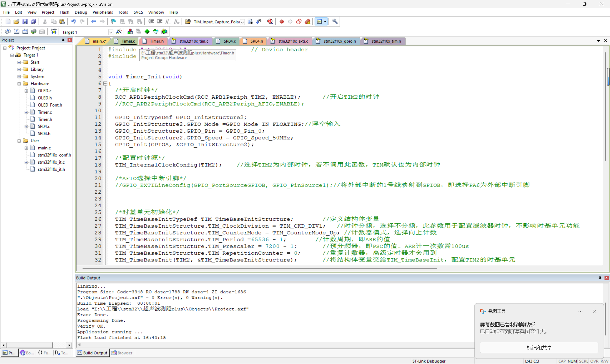
Task: Open Timer.h in project tree
Action: [45, 119]
